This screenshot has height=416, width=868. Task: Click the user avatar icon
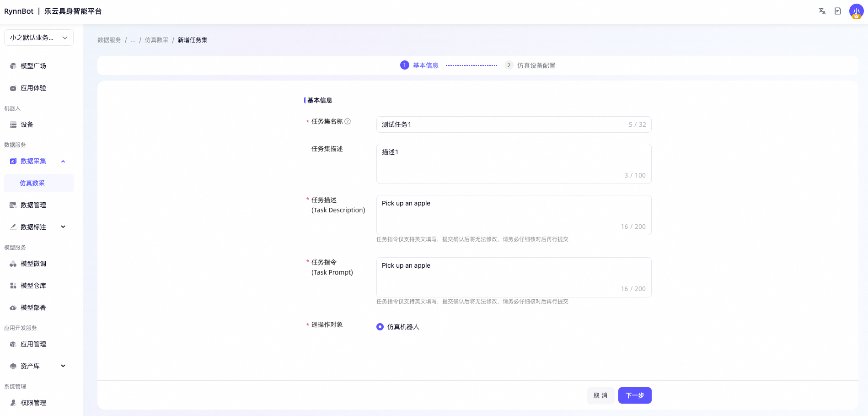856,11
